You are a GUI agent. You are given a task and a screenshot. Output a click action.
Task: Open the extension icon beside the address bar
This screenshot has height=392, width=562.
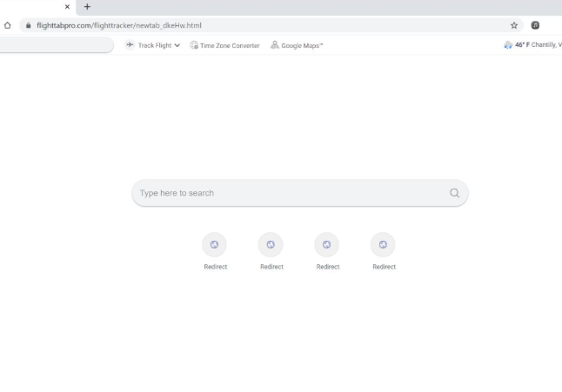(x=535, y=25)
